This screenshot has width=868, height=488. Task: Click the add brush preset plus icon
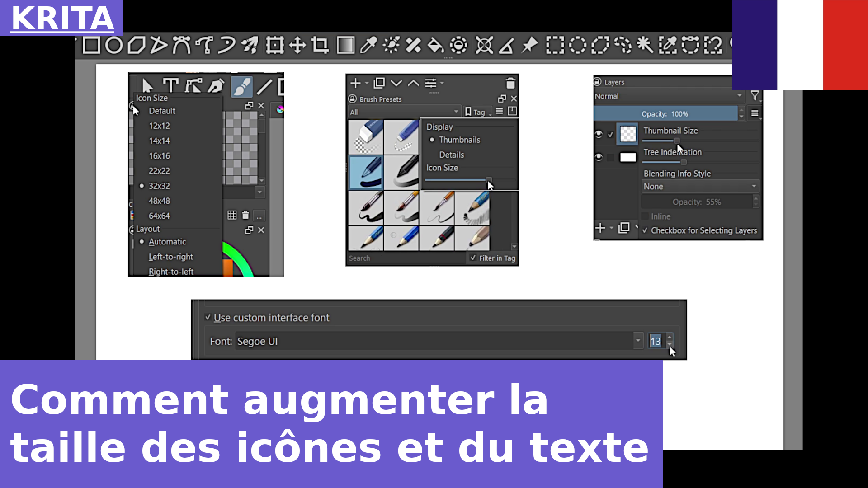click(x=355, y=83)
